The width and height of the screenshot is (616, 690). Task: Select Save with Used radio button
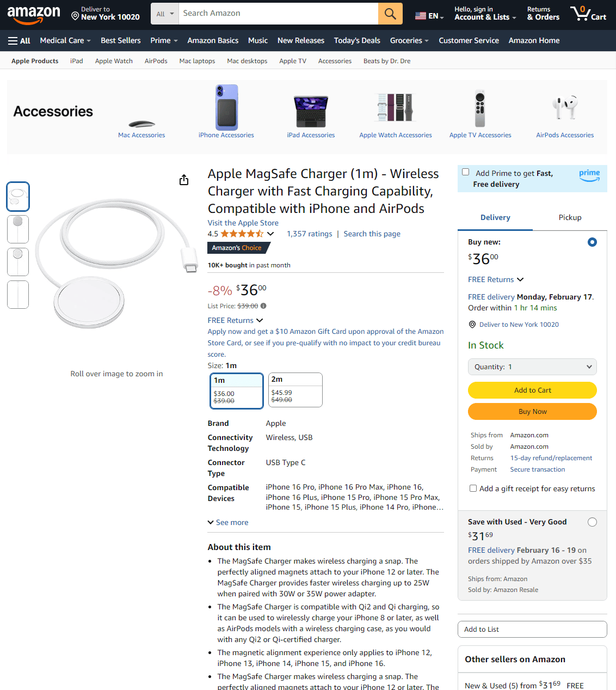coord(592,522)
